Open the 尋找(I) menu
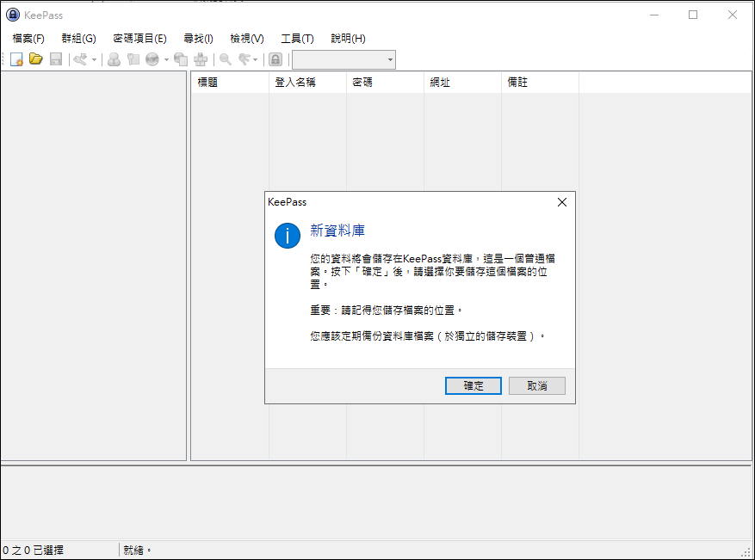Viewport: 755px width, 560px height. 198,39
